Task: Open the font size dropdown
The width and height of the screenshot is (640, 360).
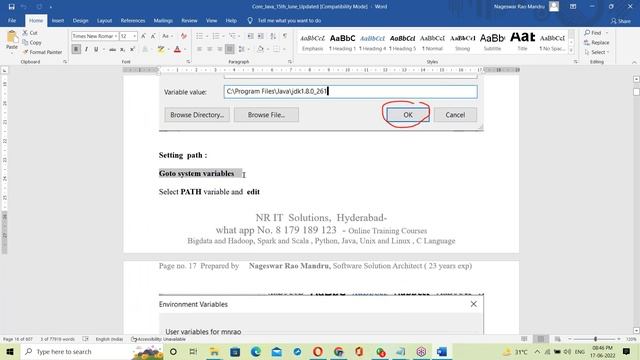Action: pos(135,36)
